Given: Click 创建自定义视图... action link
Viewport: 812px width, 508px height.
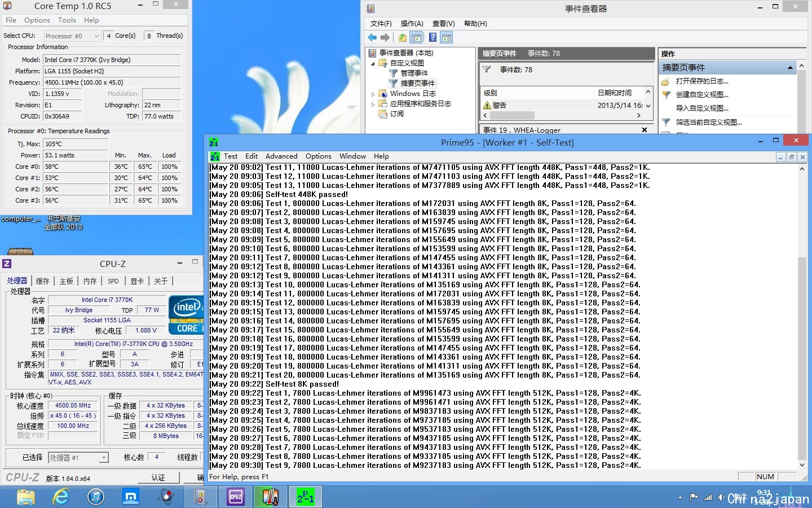Looking at the screenshot, I should click(702, 95).
